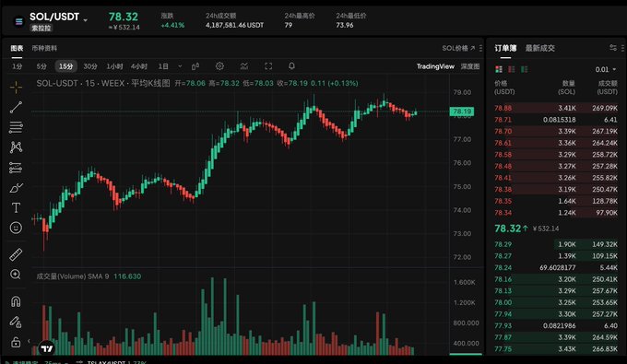Viewport: 627px width, 364px height.
Task: Select the 1分 timeframe
Action: (18, 66)
